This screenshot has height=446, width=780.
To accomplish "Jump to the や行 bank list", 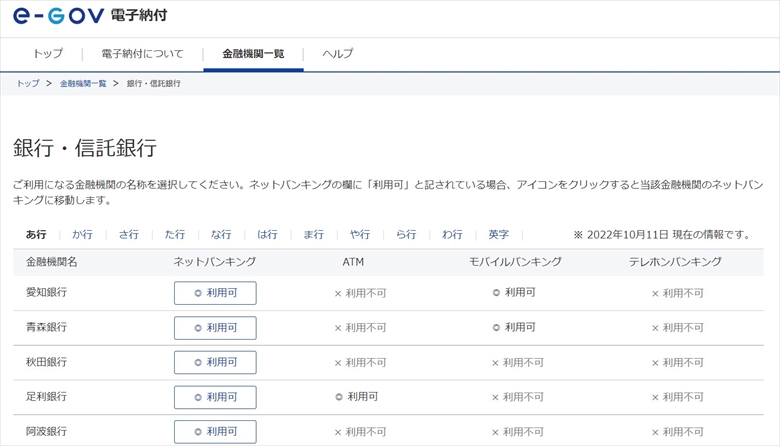I will coord(360,234).
